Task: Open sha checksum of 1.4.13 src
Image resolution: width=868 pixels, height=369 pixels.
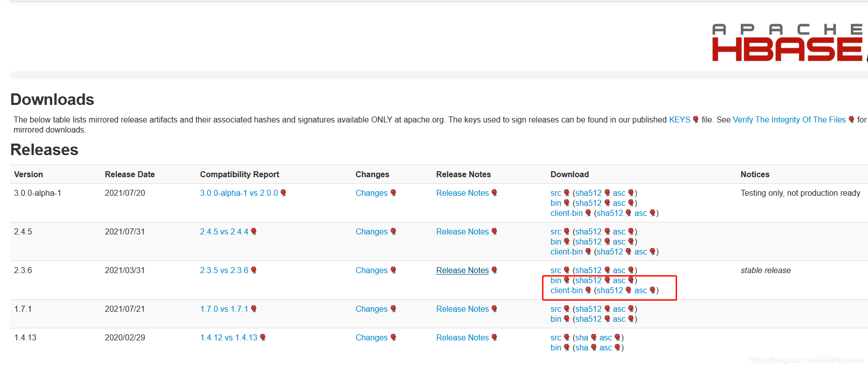Action: [x=582, y=337]
